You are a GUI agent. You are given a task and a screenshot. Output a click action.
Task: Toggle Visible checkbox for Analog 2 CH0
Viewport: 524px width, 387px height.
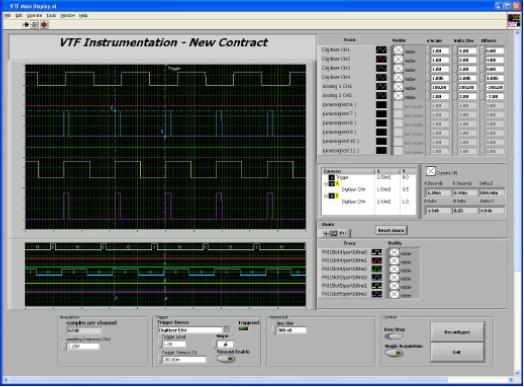(398, 96)
